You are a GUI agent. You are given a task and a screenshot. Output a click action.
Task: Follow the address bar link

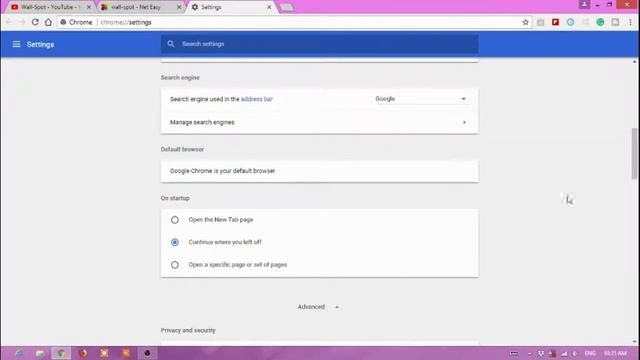pos(256,99)
